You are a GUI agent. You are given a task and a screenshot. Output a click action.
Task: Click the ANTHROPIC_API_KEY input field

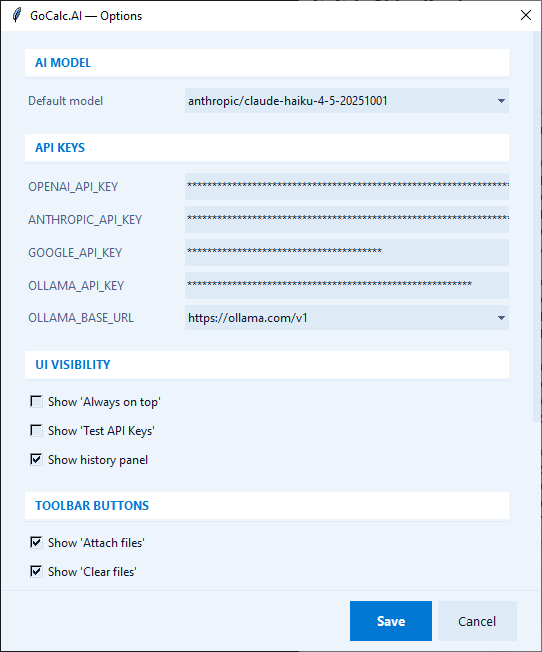(346, 219)
